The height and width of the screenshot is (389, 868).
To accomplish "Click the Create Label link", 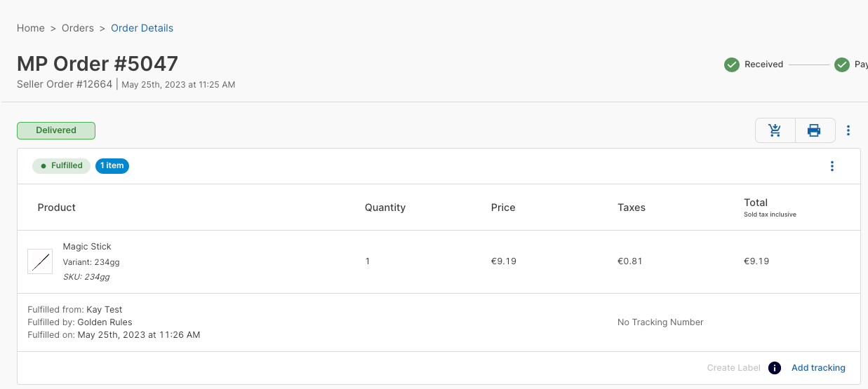I will (x=733, y=368).
